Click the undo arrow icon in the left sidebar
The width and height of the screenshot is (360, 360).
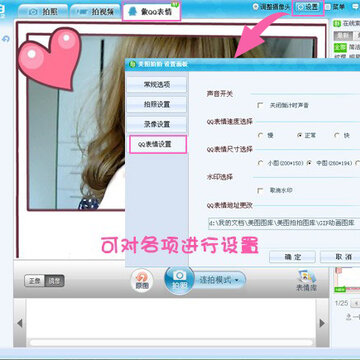click(6, 39)
